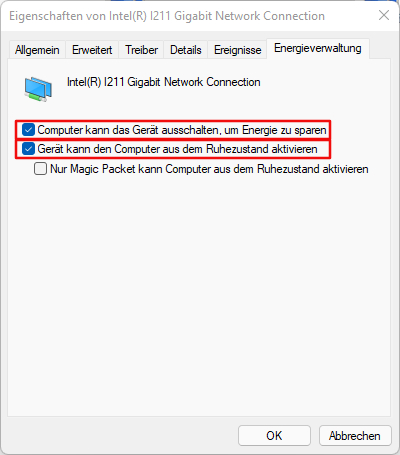This screenshot has width=400, height=455.
Task: Show the Ereignisse tab
Action: click(x=237, y=50)
